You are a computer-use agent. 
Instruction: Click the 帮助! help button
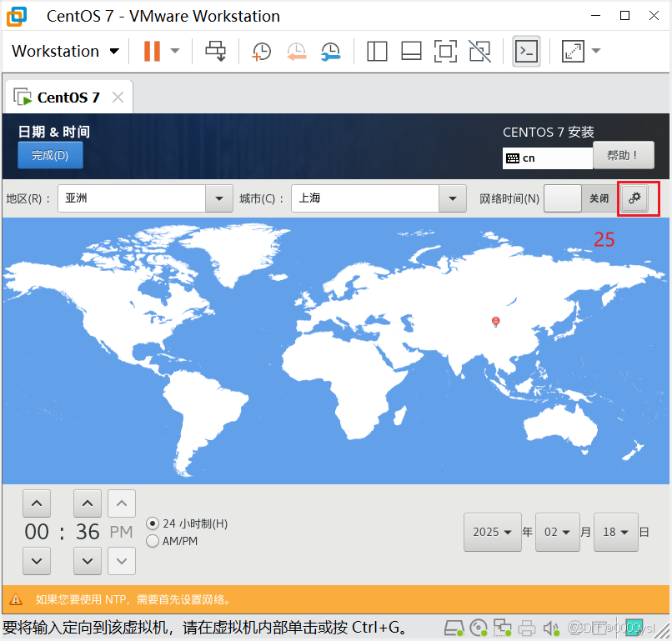coord(624,155)
